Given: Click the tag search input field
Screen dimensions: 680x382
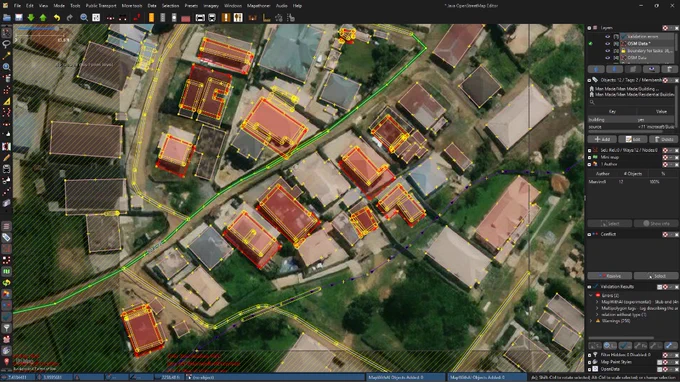Looking at the screenshot, I should (631, 102).
